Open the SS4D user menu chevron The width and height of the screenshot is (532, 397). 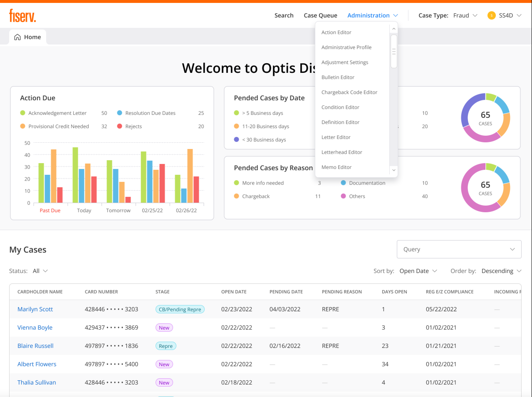[x=519, y=15]
